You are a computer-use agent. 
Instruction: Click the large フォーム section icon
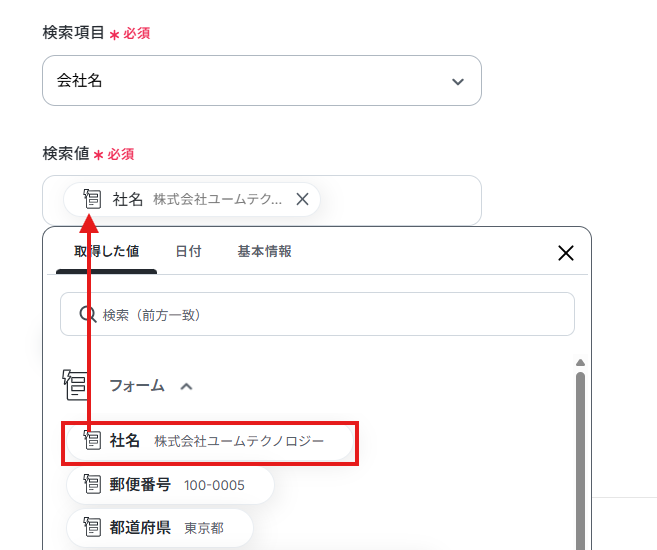pos(75,385)
